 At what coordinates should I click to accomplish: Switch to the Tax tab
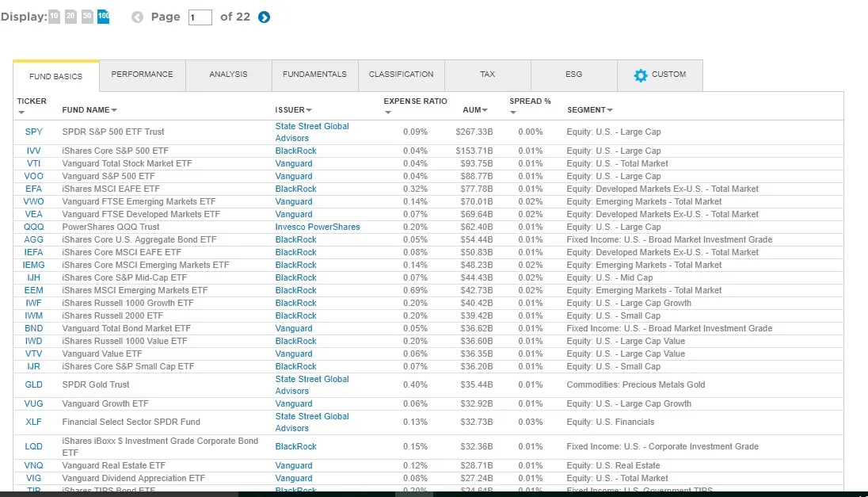pyautogui.click(x=488, y=75)
